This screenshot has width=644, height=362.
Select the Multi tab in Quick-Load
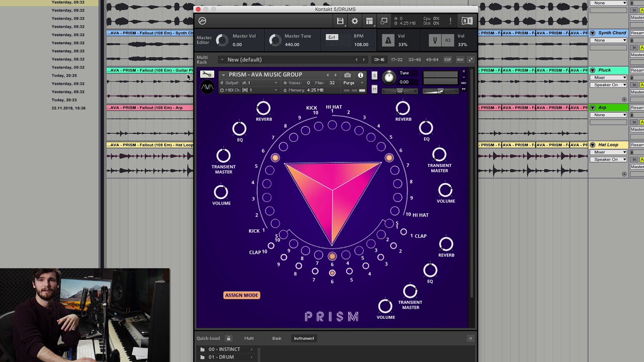click(249, 338)
